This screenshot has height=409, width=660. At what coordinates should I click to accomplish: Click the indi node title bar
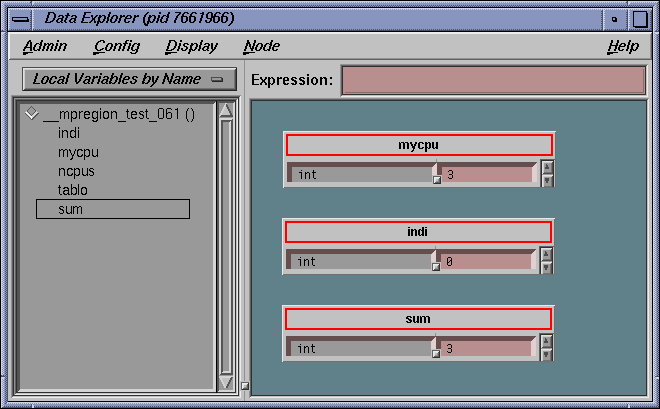pos(418,232)
